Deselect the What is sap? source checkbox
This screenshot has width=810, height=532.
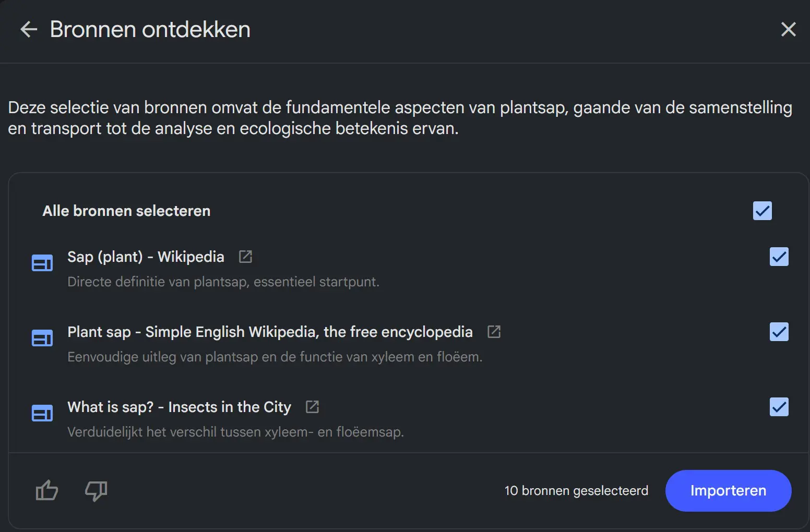pyautogui.click(x=779, y=407)
